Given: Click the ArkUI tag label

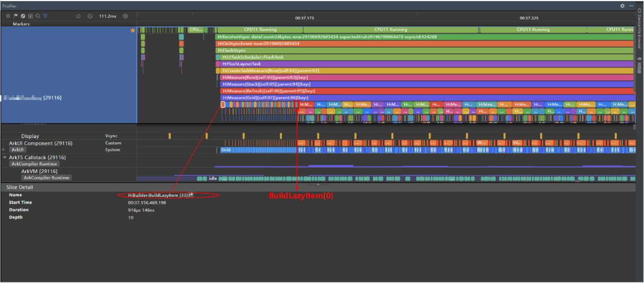Looking at the screenshot, I should 17,150.
